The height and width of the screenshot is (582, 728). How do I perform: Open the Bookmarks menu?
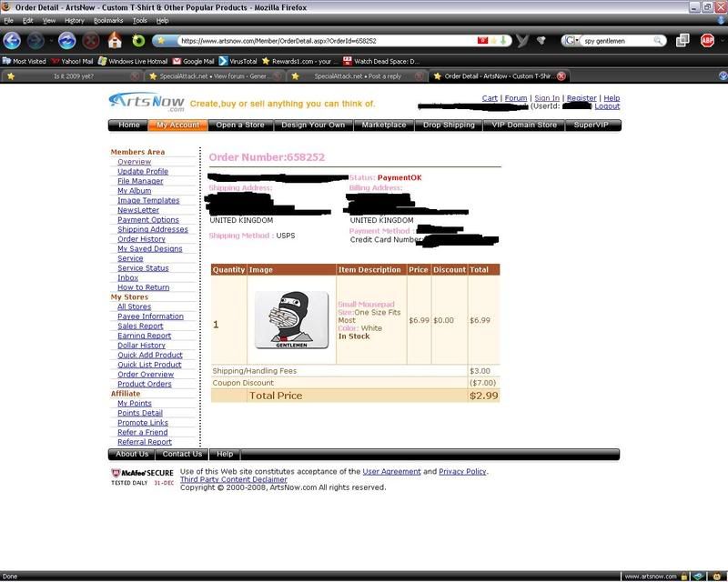108,20
